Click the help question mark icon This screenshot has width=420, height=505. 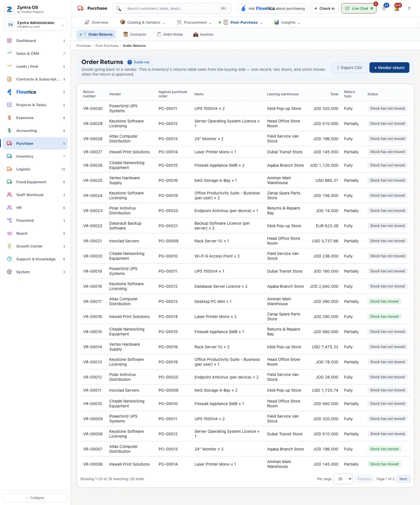pyautogui.click(x=409, y=8)
